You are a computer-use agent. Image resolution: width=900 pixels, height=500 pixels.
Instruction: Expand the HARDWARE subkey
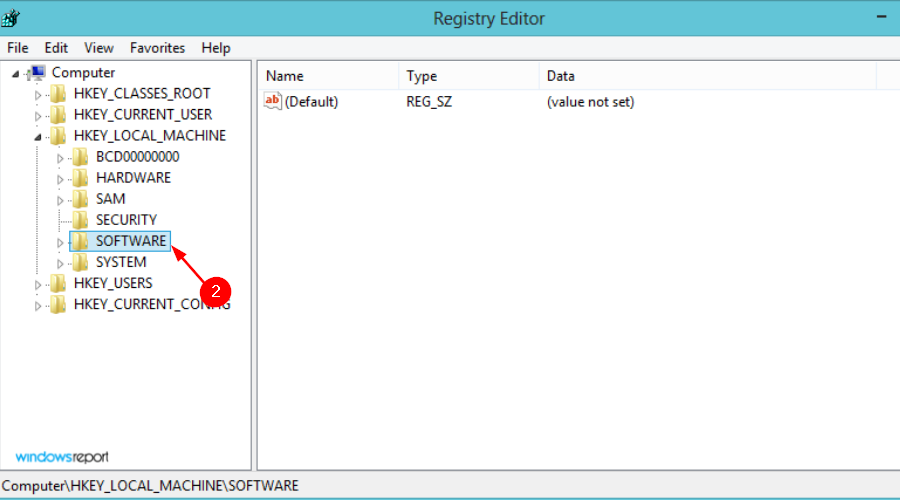click(60, 180)
